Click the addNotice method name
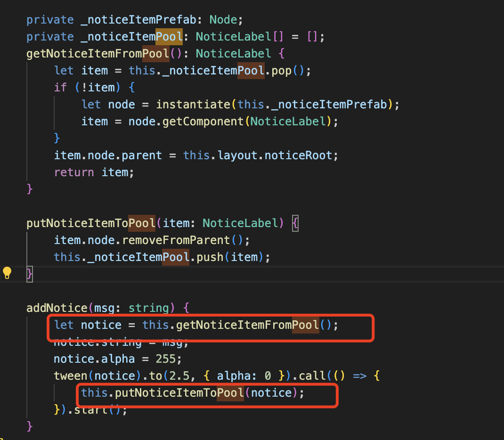Screen dimensions: 504x440 tap(57, 308)
